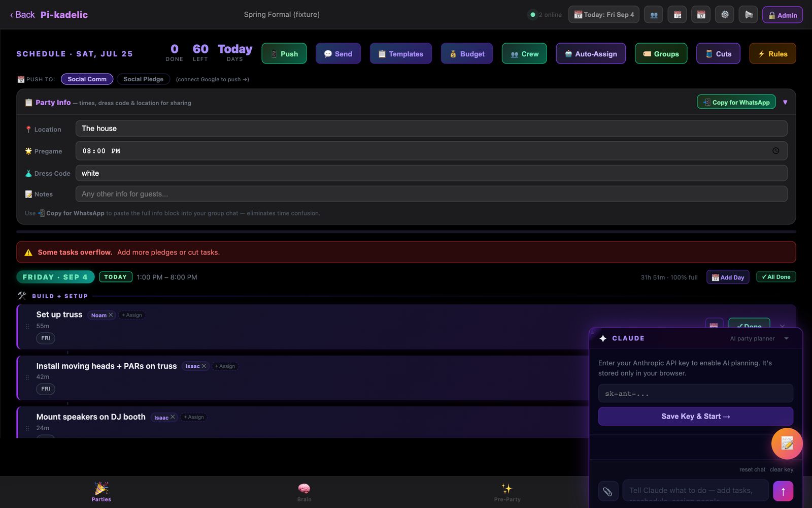Click the Tell Claude what to do input

[x=695, y=491]
